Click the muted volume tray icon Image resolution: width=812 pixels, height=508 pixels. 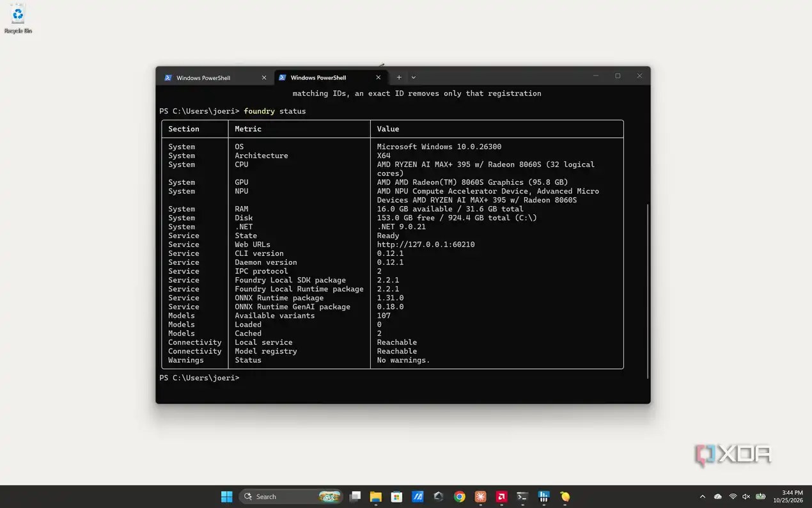(746, 496)
